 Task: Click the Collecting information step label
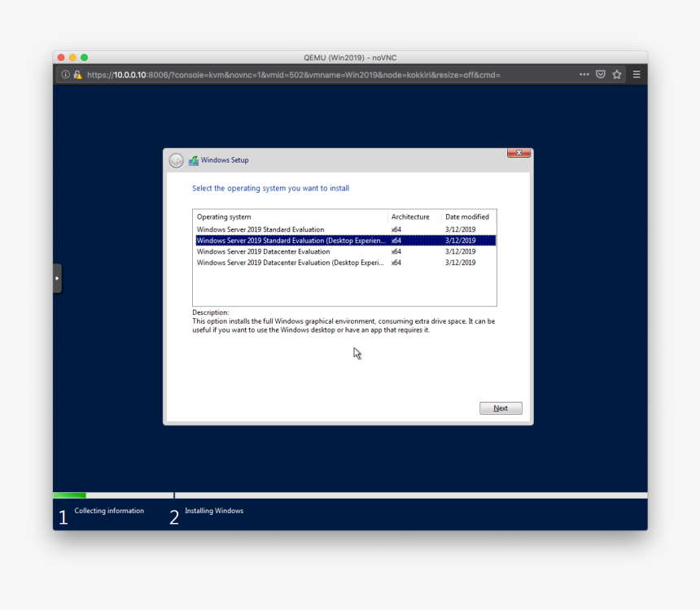(x=109, y=511)
